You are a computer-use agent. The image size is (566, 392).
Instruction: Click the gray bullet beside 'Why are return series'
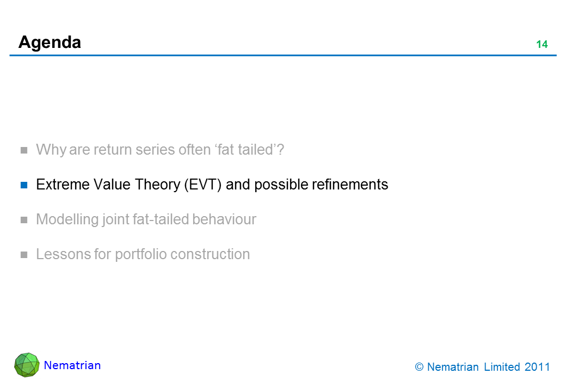coord(24,150)
